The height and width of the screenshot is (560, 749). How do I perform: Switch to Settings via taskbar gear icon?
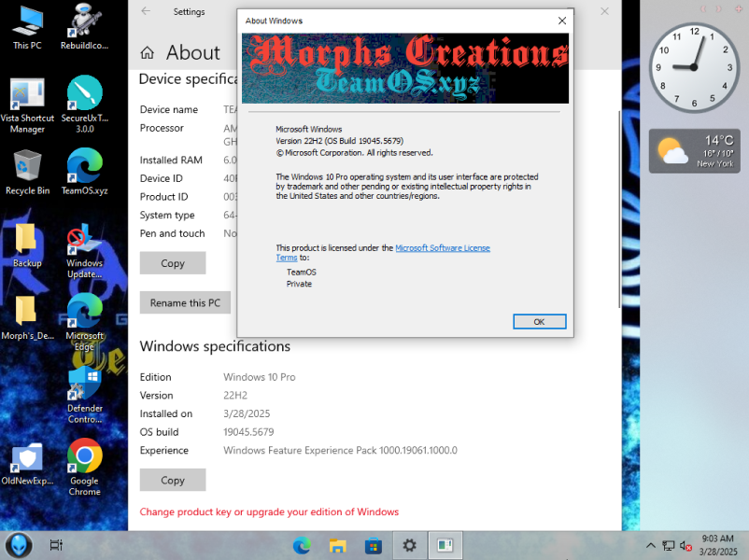409,545
